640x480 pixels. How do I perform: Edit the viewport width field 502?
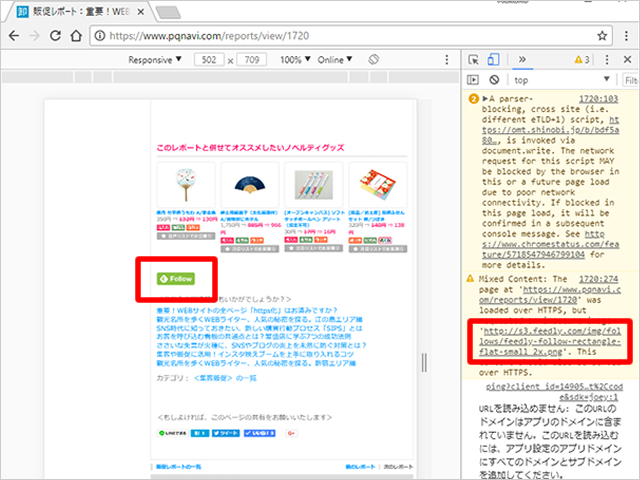tap(209, 60)
